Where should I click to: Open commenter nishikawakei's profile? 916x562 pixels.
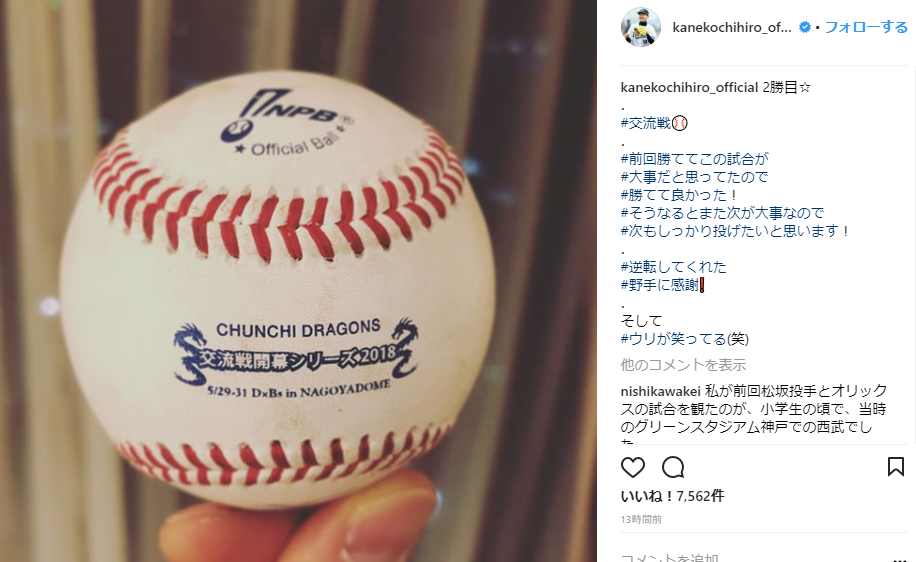(660, 391)
